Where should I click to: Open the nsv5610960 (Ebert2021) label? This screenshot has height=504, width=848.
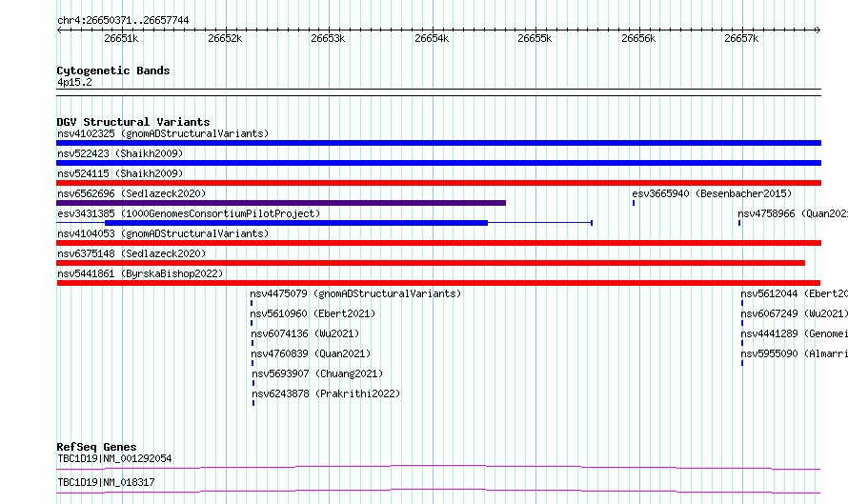313,313
